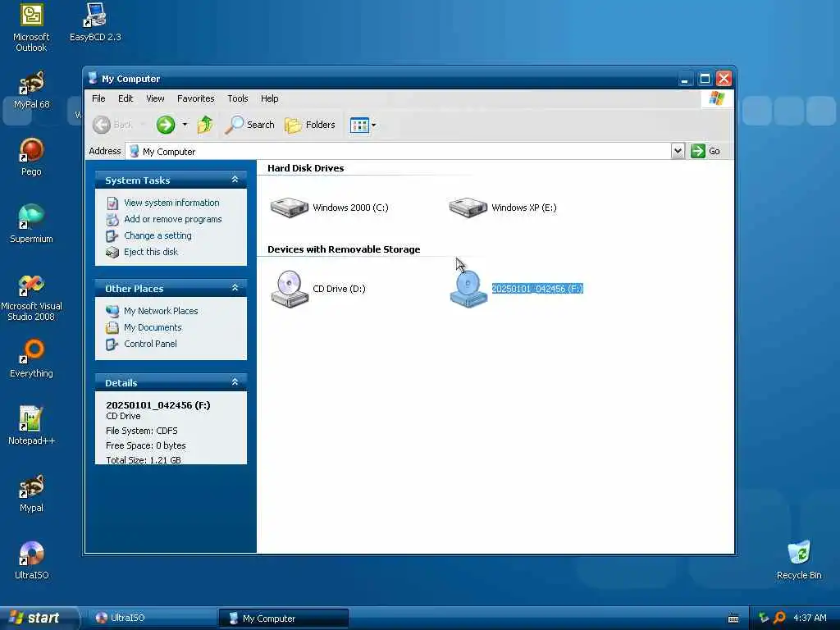Click the 20250101_042456 (F:) disc icon
The image size is (840, 630).
[468, 288]
